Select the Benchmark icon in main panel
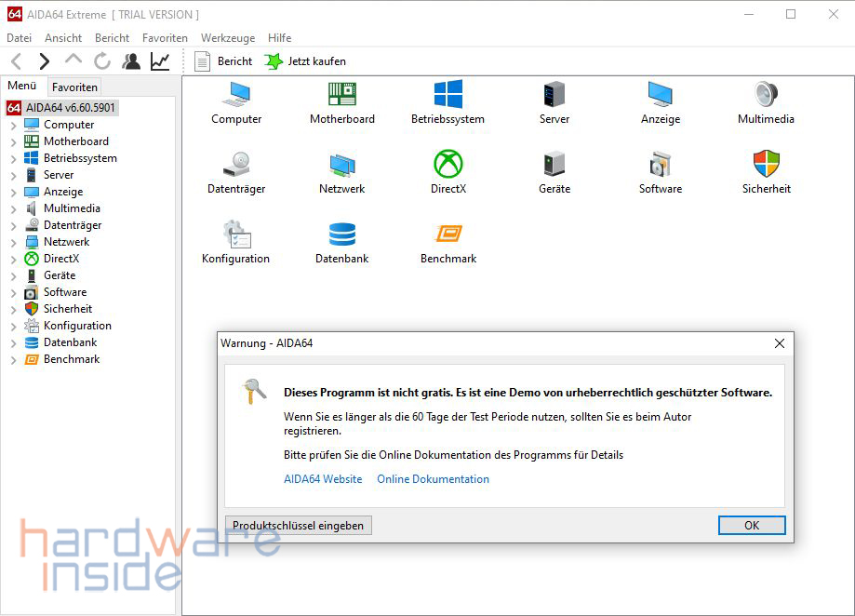The width and height of the screenshot is (855, 616). 448,234
